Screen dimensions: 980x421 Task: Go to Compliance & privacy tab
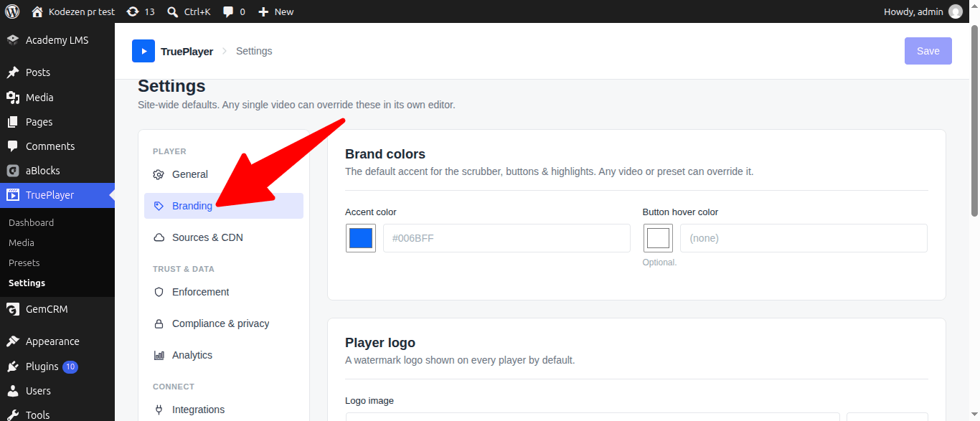pyautogui.click(x=224, y=323)
